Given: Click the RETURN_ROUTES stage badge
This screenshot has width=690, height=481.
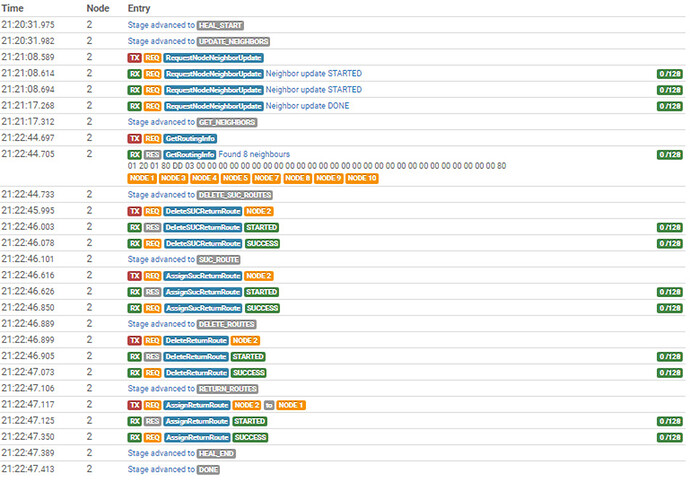Looking at the screenshot, I should [x=227, y=389].
